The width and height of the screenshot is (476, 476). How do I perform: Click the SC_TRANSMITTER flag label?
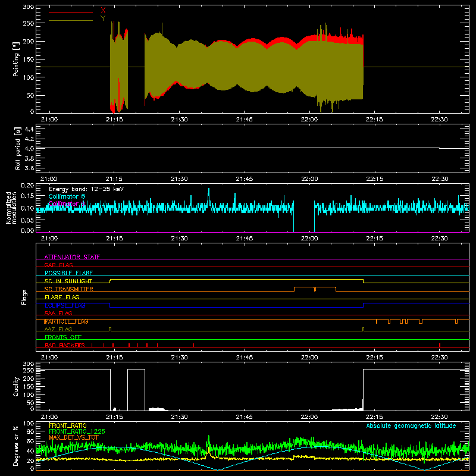tap(68, 289)
